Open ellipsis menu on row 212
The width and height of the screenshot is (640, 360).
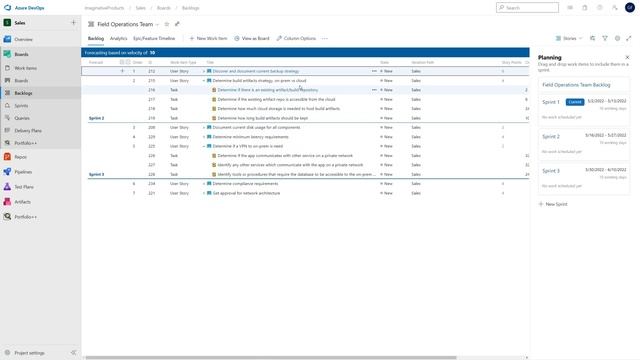(x=374, y=71)
